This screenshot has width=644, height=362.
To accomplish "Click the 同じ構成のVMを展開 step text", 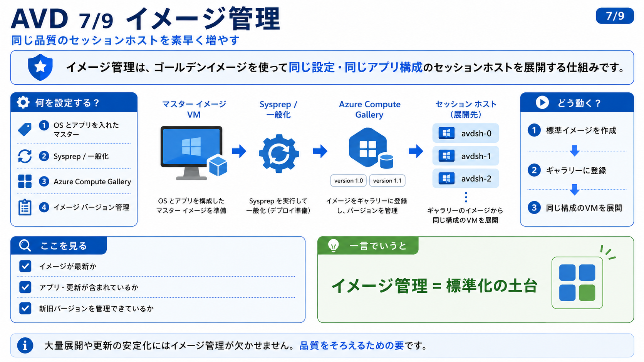I will pos(584,208).
